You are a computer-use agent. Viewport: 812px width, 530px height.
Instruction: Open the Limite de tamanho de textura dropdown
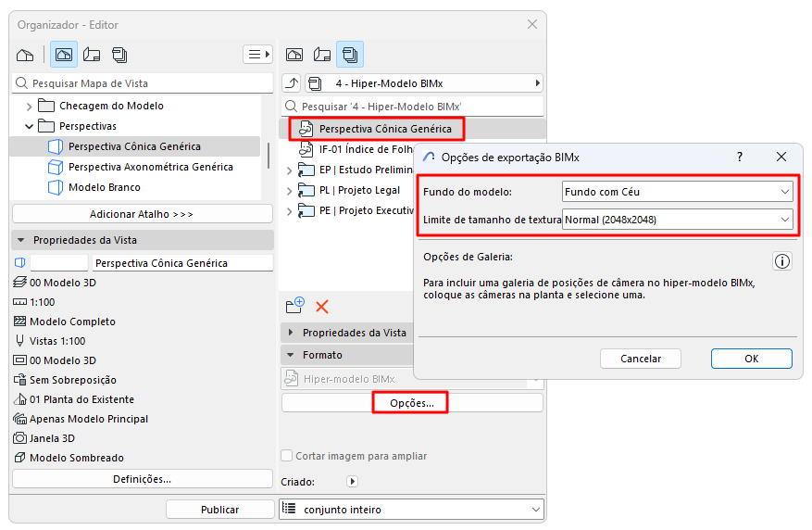point(678,220)
